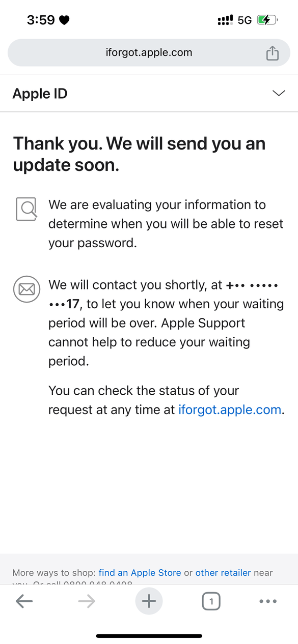298x644 pixels.
Task: Tap the envelope contact icon
Action: (x=26, y=289)
